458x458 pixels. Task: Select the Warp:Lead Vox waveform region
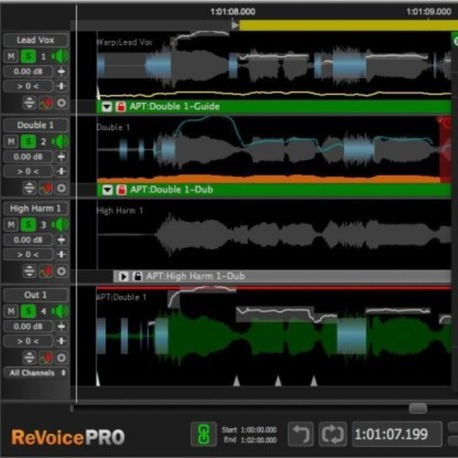pyautogui.click(x=274, y=66)
